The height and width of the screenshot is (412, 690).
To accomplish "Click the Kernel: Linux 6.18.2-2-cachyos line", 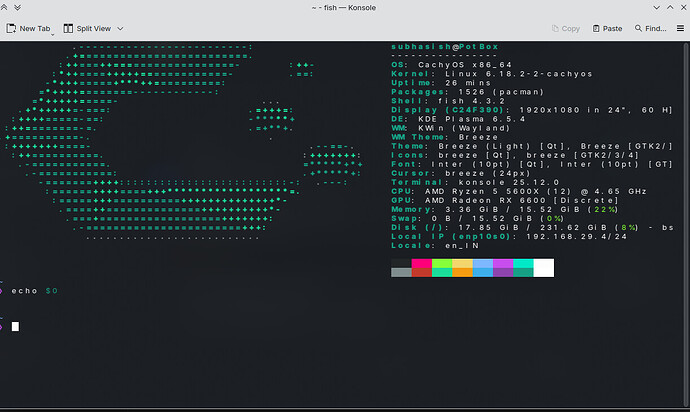I will pyautogui.click(x=492, y=74).
